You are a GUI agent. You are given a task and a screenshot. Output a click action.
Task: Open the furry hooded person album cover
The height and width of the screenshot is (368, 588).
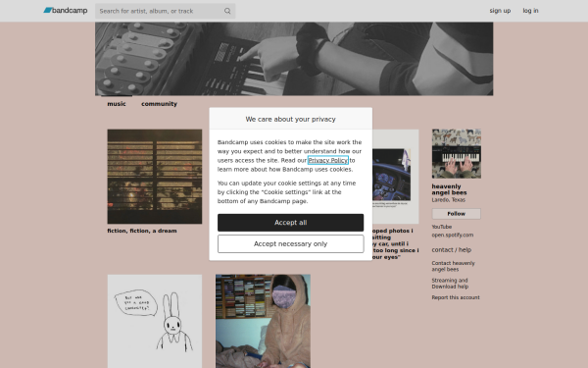[263, 321]
